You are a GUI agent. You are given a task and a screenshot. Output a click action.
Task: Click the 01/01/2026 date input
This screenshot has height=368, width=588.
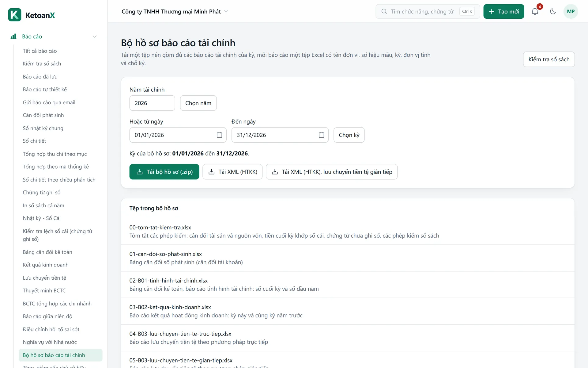(178, 135)
